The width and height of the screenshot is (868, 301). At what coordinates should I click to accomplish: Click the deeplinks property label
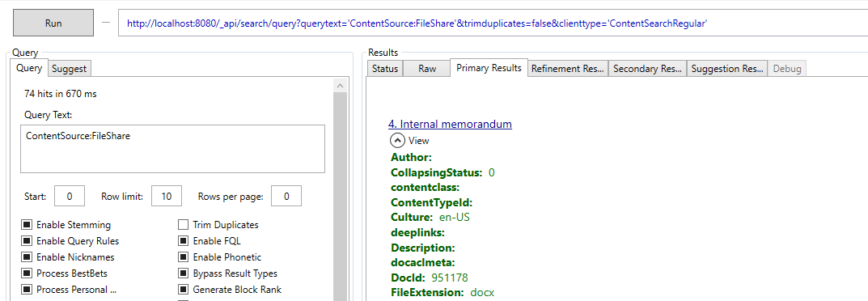pos(418,232)
